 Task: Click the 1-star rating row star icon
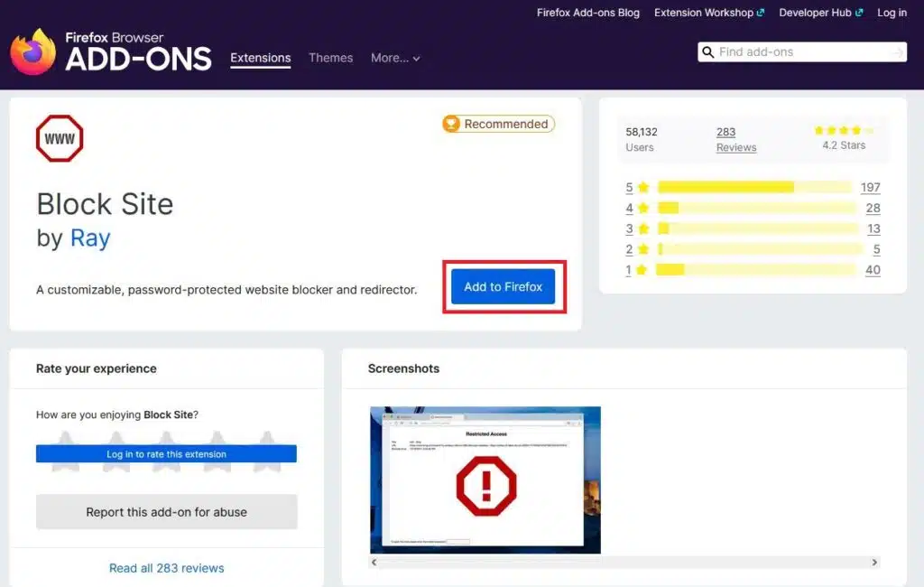pos(642,270)
